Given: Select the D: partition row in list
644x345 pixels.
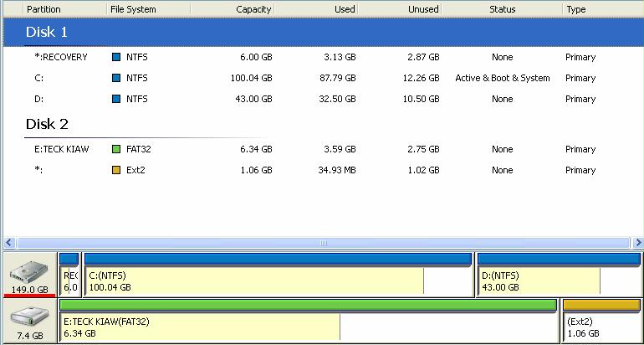Looking at the screenshot, I should point(322,100).
